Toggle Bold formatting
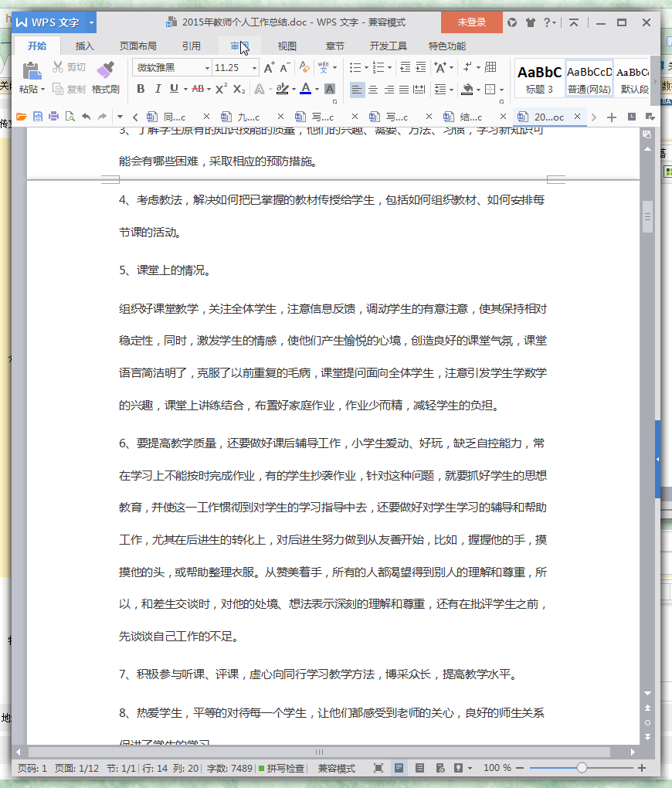The height and width of the screenshot is (788, 672). [141, 89]
